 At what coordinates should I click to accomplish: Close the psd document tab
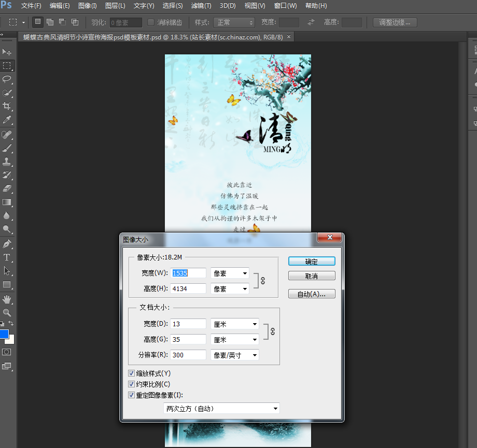pyautogui.click(x=289, y=36)
